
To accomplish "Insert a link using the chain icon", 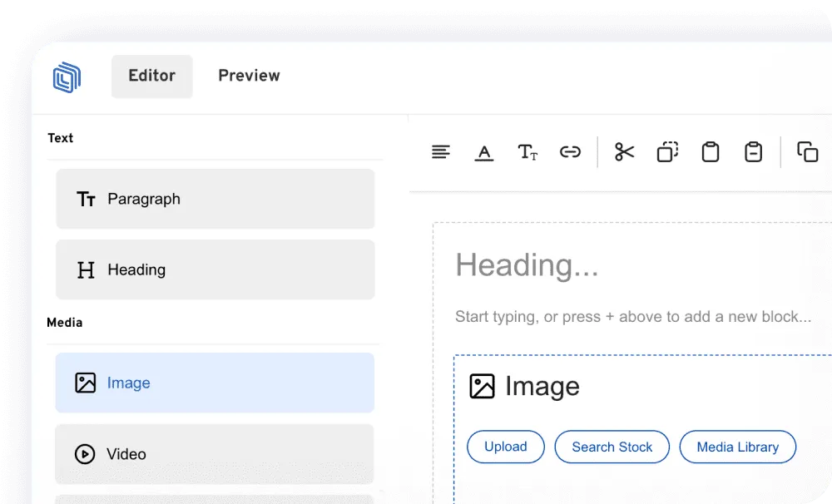I will pos(570,152).
